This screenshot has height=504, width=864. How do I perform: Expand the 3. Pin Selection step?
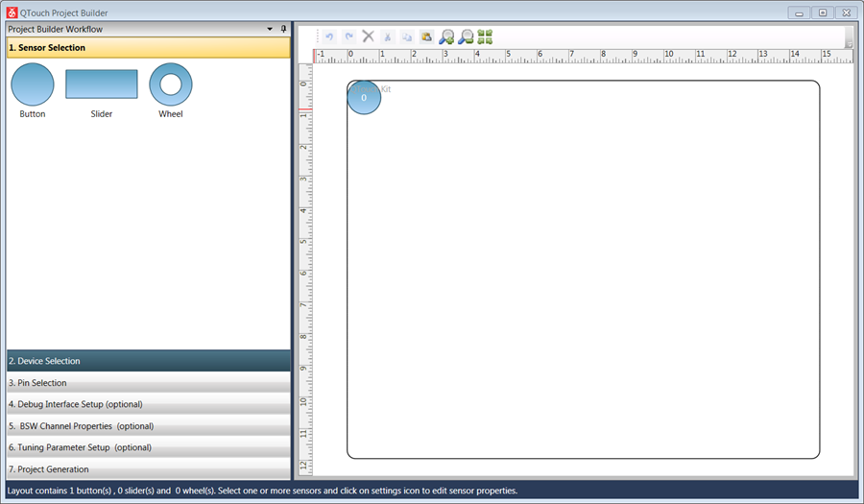(148, 383)
